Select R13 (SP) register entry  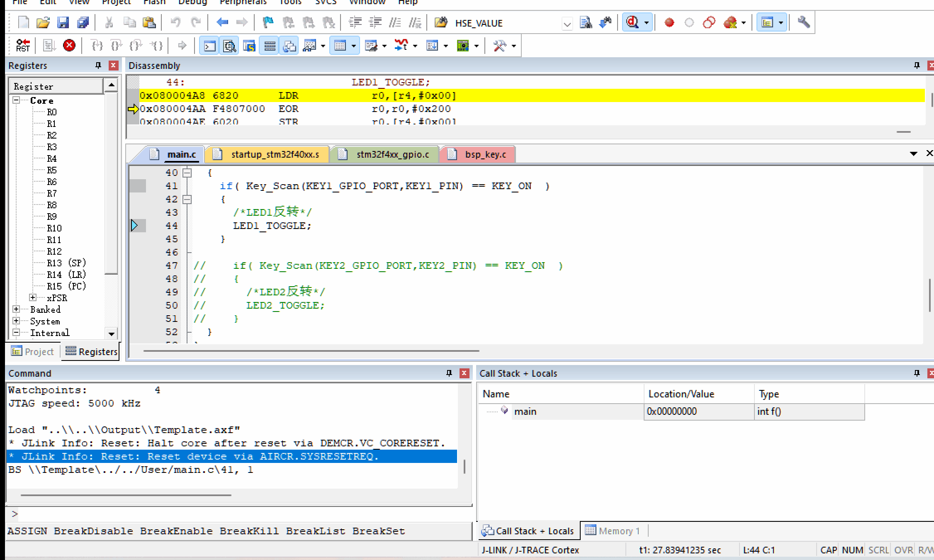(x=66, y=263)
